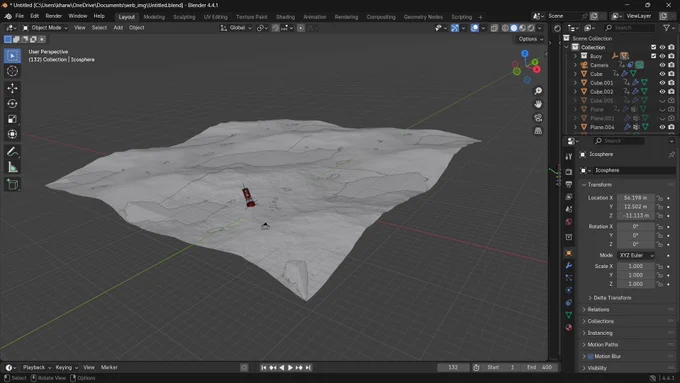Click the current frame field 132
The width and height of the screenshot is (680, 383).
tap(453, 367)
